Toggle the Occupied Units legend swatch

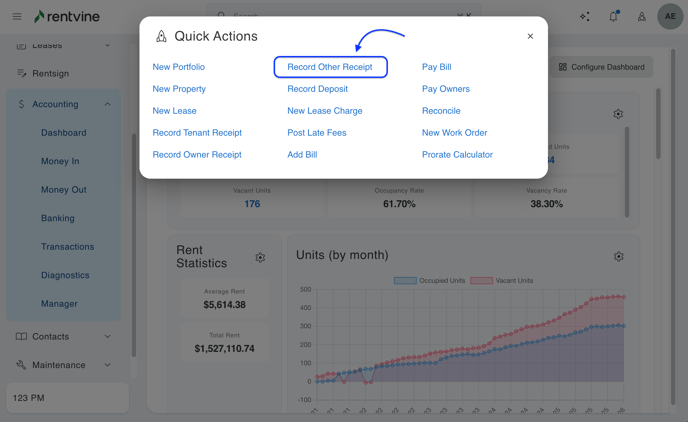point(405,281)
